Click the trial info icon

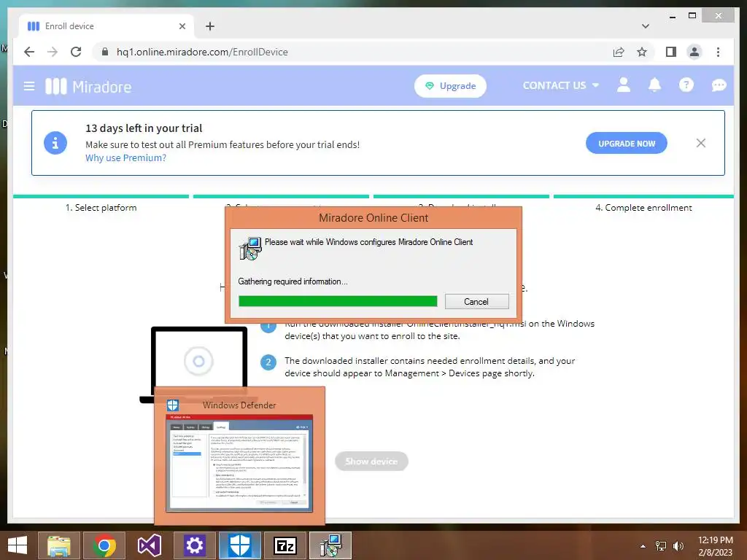coord(55,143)
